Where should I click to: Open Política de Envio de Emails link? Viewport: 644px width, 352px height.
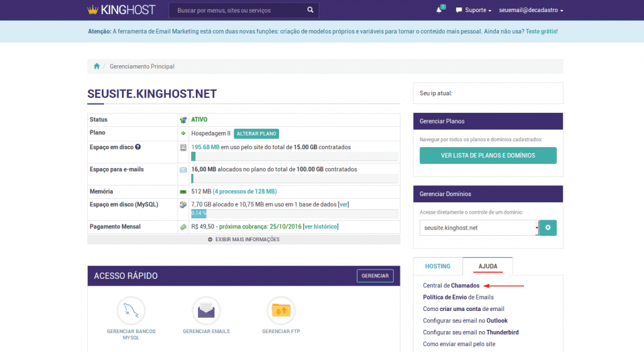(458, 297)
